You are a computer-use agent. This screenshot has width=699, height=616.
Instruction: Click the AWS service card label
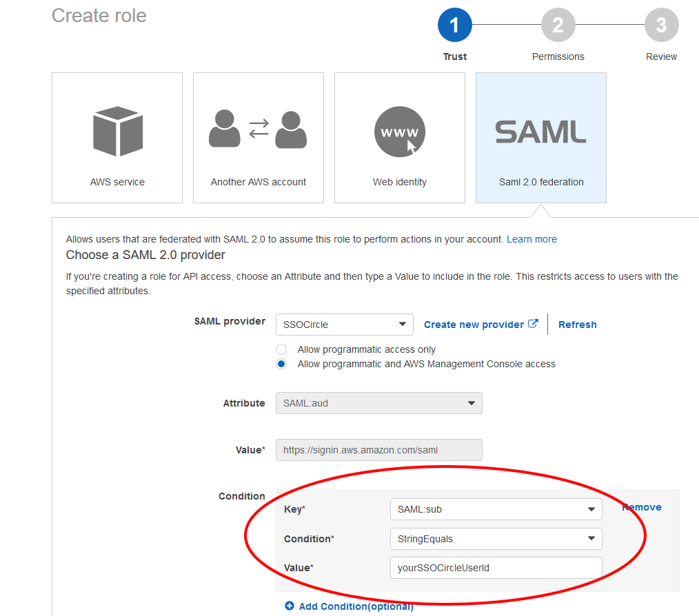pos(117,182)
